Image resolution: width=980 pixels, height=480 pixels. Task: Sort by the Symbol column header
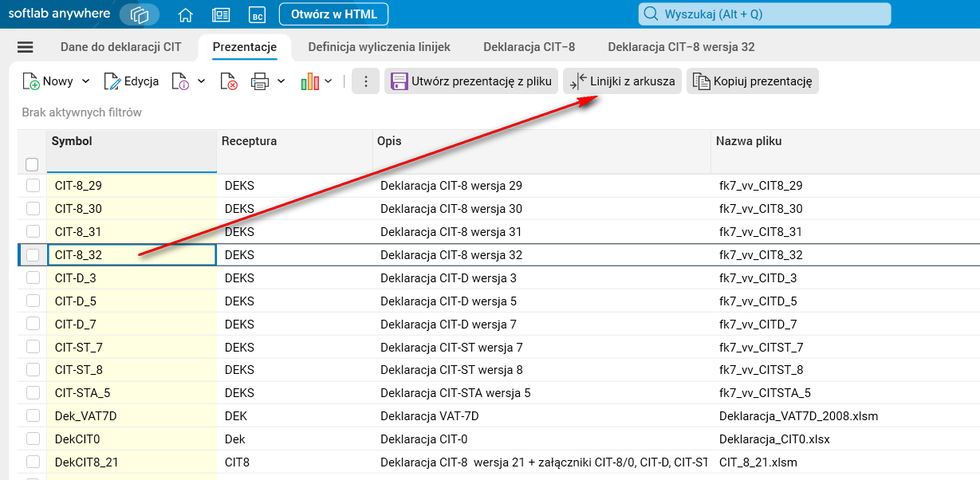[132, 151]
